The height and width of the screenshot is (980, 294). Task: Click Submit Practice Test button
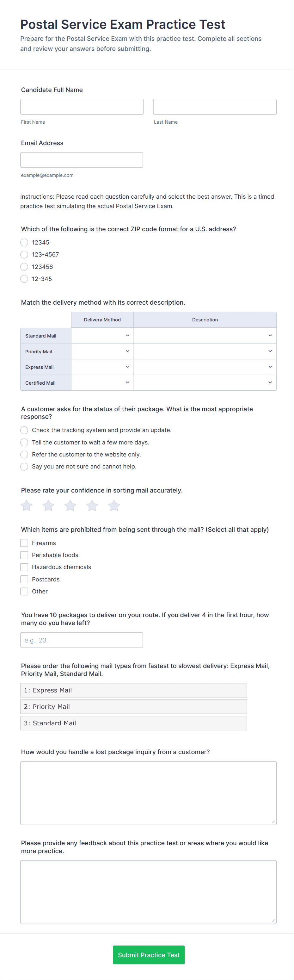tap(149, 954)
